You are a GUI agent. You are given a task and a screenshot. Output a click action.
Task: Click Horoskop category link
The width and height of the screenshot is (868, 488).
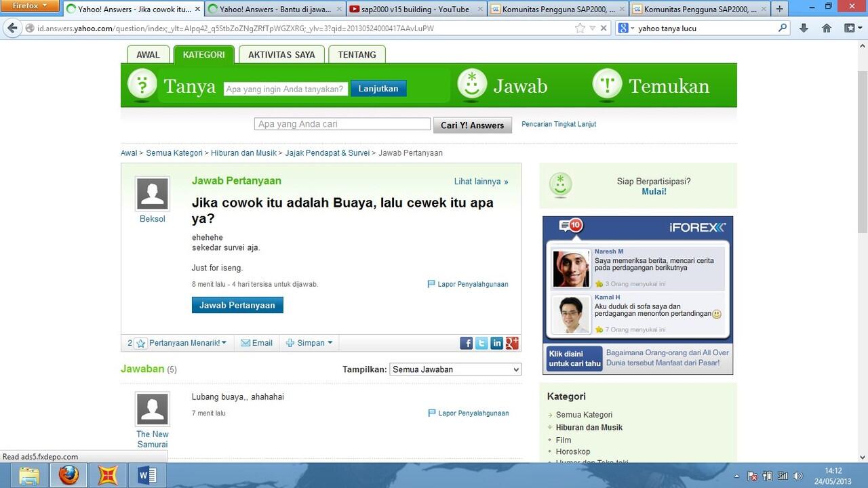point(573,451)
